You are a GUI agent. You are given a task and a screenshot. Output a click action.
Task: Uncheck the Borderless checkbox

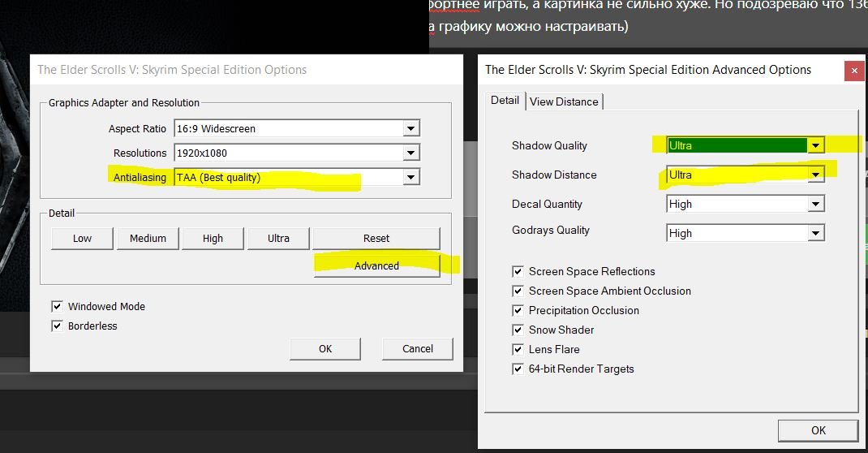click(x=57, y=326)
